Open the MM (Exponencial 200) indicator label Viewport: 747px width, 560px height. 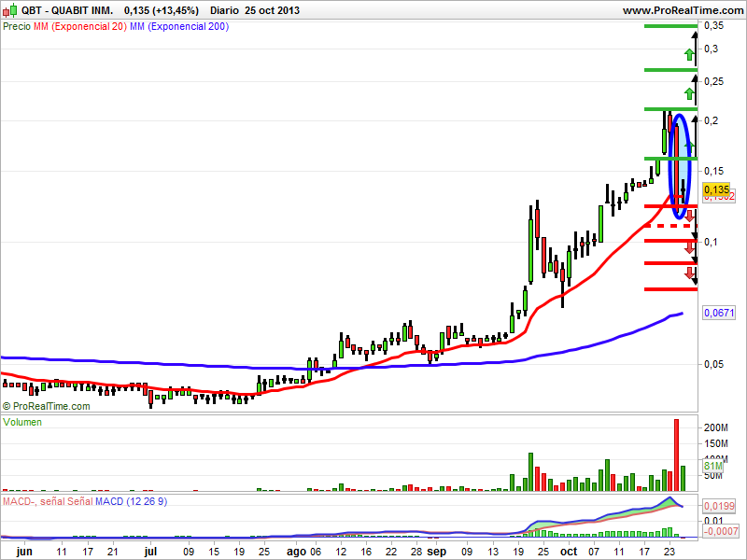(x=177, y=27)
